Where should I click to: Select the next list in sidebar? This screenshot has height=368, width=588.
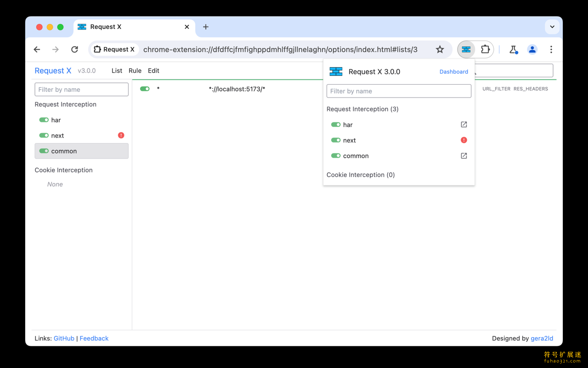coord(82,135)
